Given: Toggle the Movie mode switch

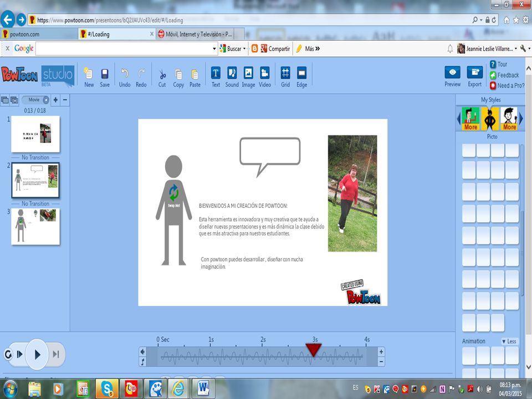Looking at the screenshot, I should 35,100.
